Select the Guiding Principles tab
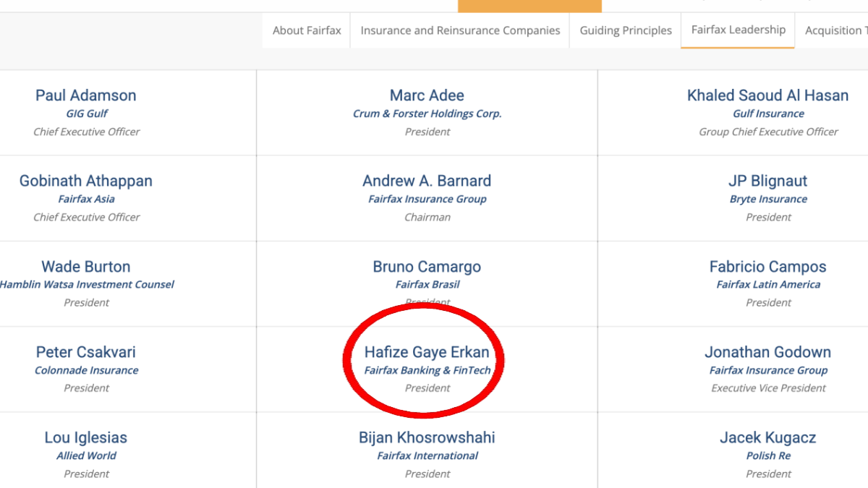This screenshot has width=868, height=488. click(x=626, y=30)
